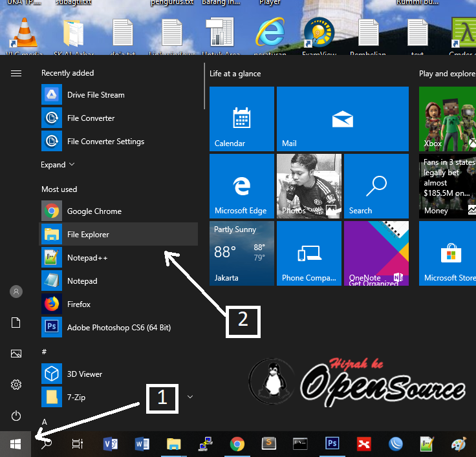
Task: Open the Xbox tile
Action: [448, 119]
